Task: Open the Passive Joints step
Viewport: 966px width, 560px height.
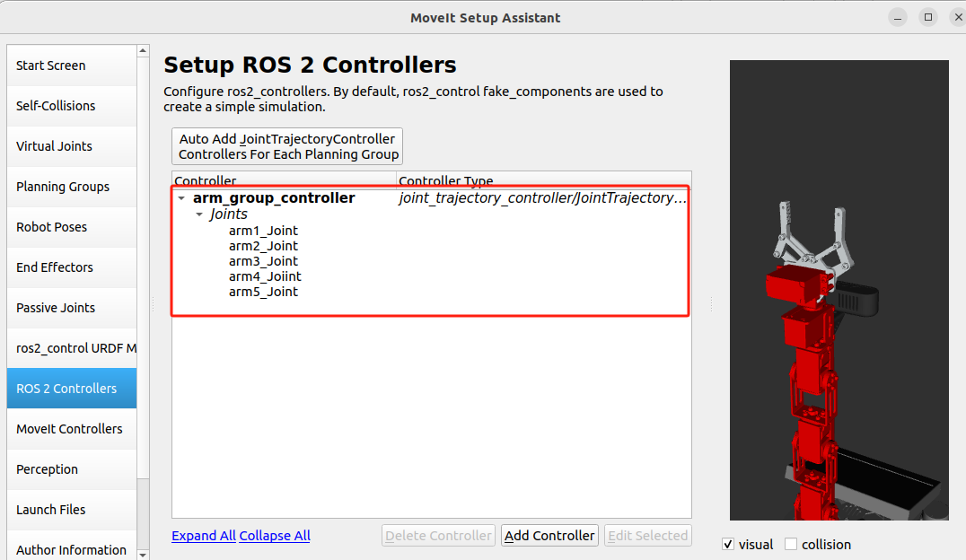Action: (72, 308)
